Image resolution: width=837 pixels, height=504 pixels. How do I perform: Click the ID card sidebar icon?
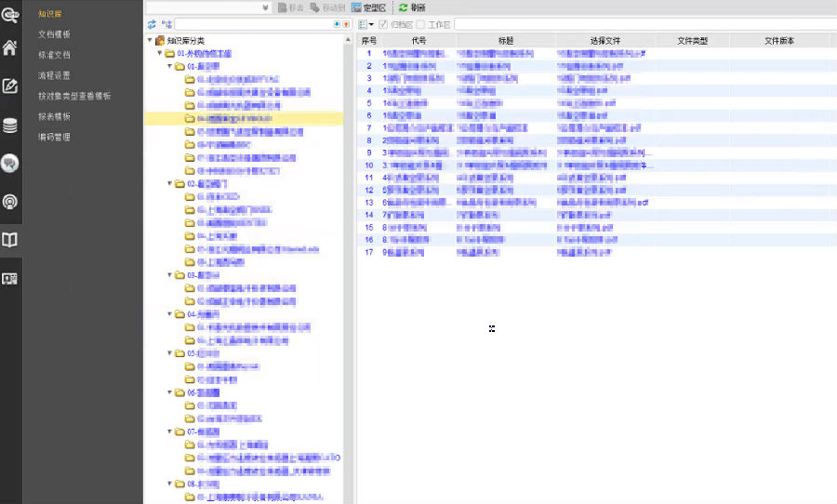[x=10, y=278]
